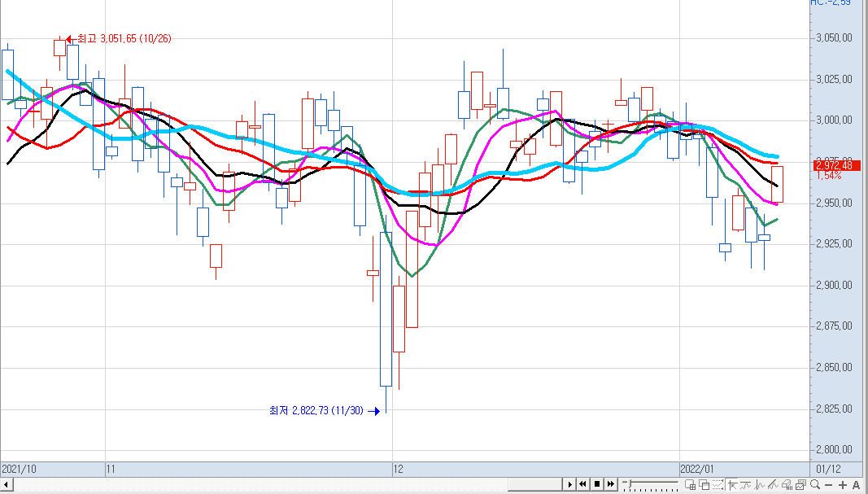Click the 2,825.00 price axis label
The image size is (868, 494).
coord(834,409)
